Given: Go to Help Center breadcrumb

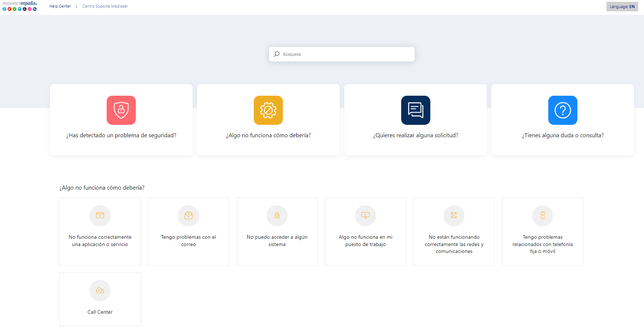Looking at the screenshot, I should point(60,6).
